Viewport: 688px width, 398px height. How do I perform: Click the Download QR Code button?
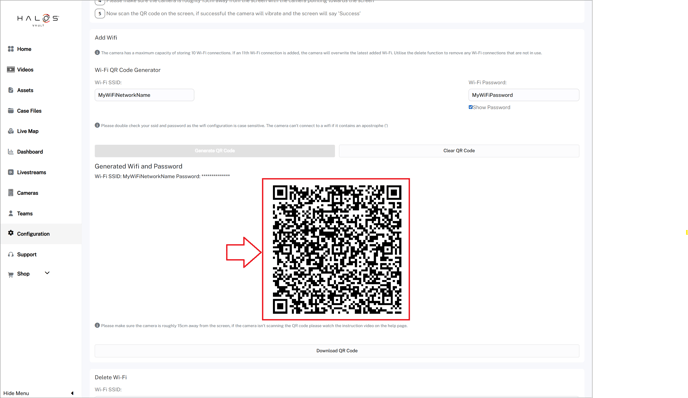point(337,351)
